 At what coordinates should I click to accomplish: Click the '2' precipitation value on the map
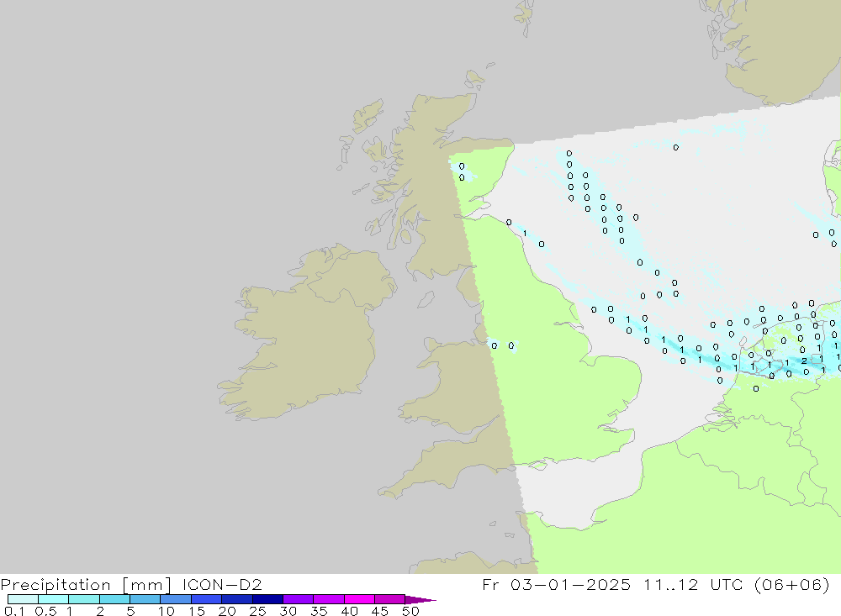click(803, 361)
